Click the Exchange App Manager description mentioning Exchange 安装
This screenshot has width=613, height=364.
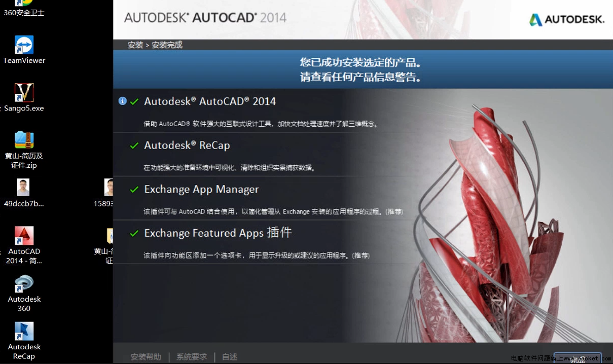(x=273, y=211)
